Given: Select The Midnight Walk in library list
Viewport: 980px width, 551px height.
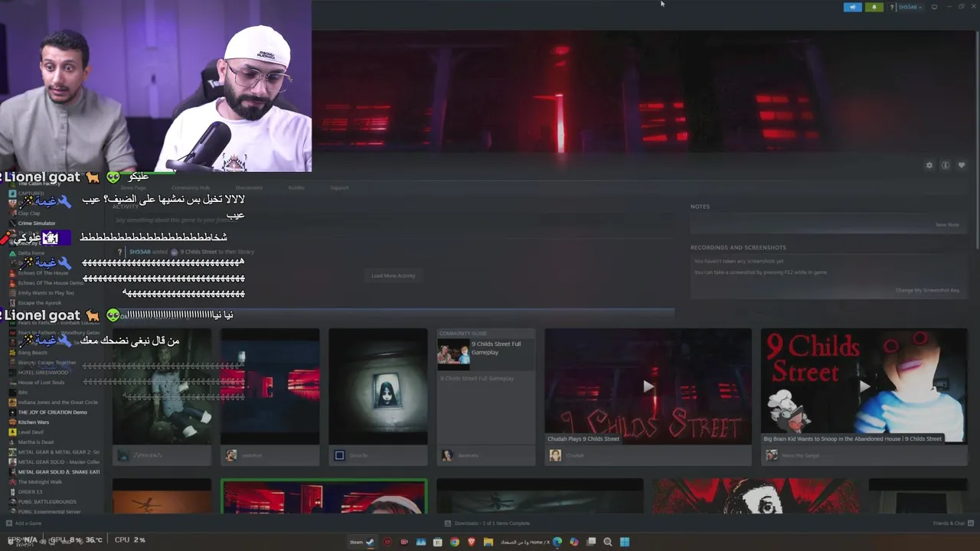Looking at the screenshot, I should pos(39,482).
